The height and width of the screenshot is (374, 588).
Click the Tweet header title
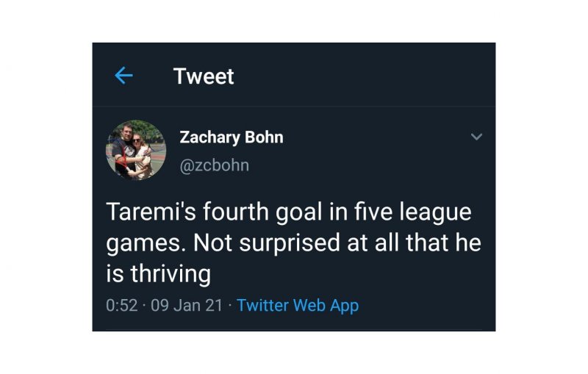pos(204,76)
